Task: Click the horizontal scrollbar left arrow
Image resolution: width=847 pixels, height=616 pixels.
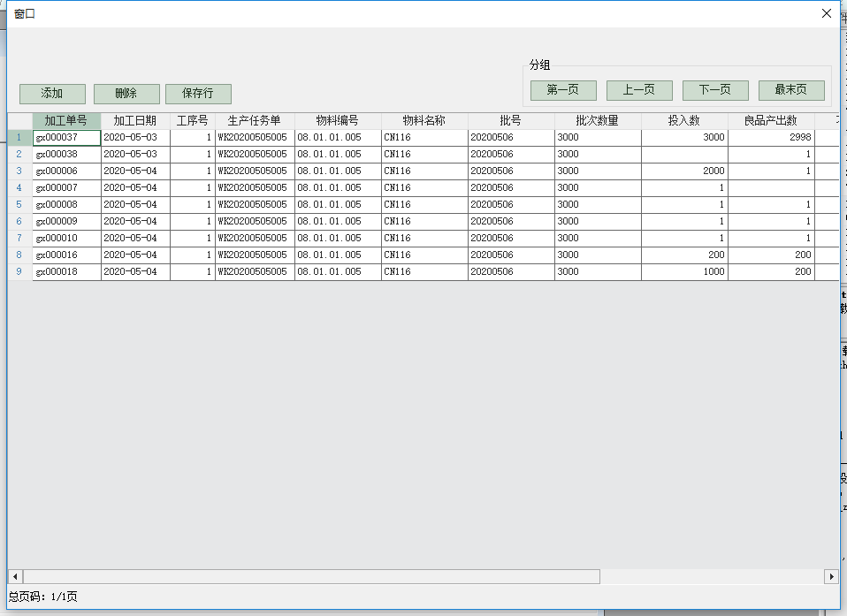Action: pyautogui.click(x=15, y=576)
